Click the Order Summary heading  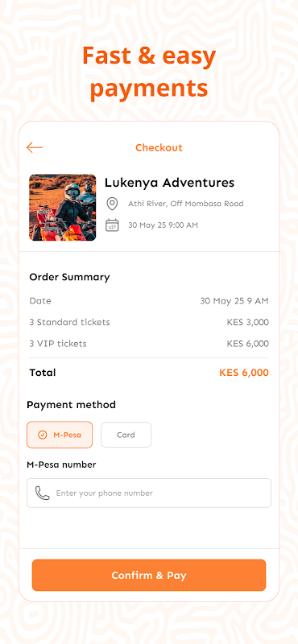69,277
